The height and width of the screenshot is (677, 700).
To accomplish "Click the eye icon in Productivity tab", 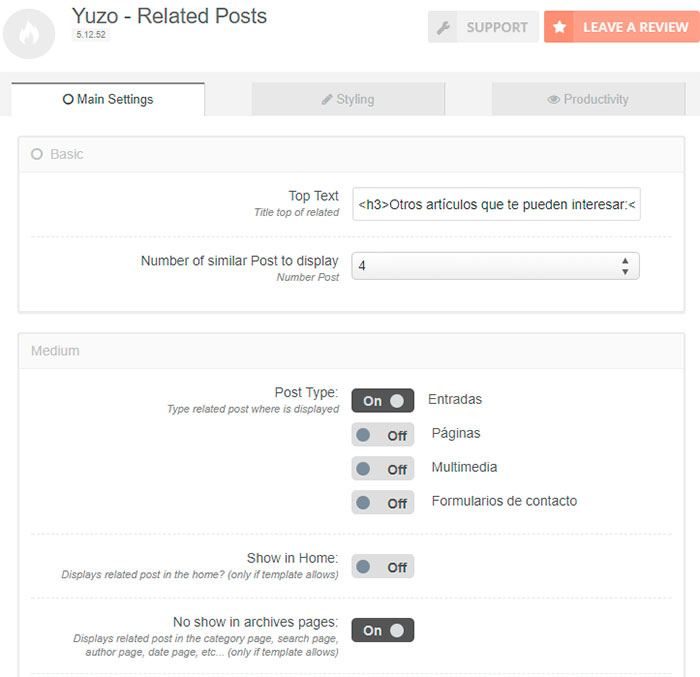I will click(x=554, y=100).
